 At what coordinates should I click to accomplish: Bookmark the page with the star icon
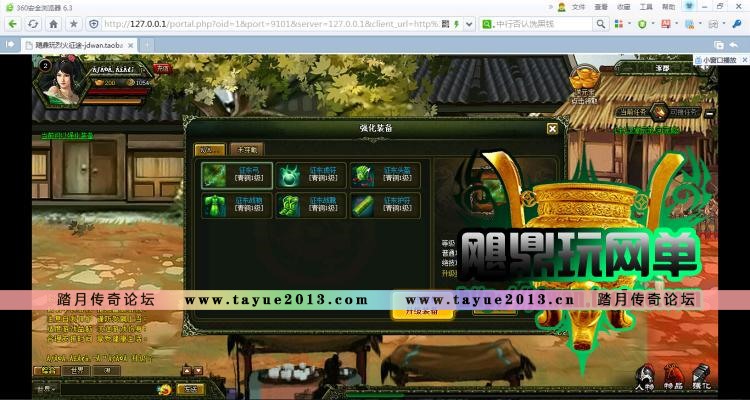coord(74,24)
